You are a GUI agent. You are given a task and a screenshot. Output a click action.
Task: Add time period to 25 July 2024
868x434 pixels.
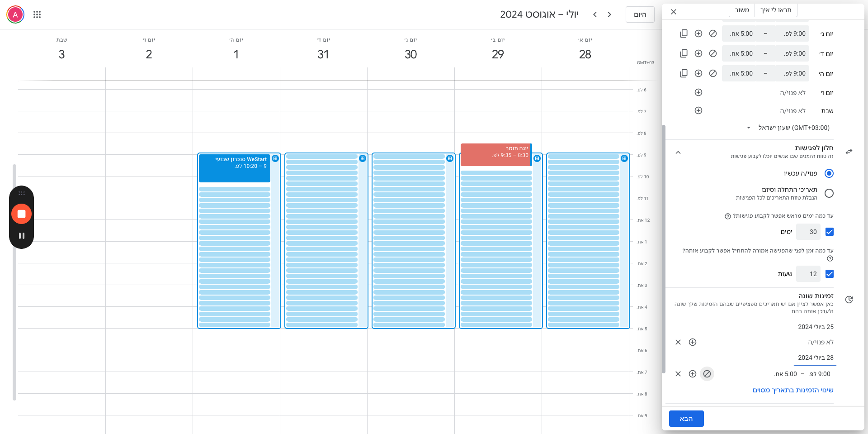(x=693, y=342)
